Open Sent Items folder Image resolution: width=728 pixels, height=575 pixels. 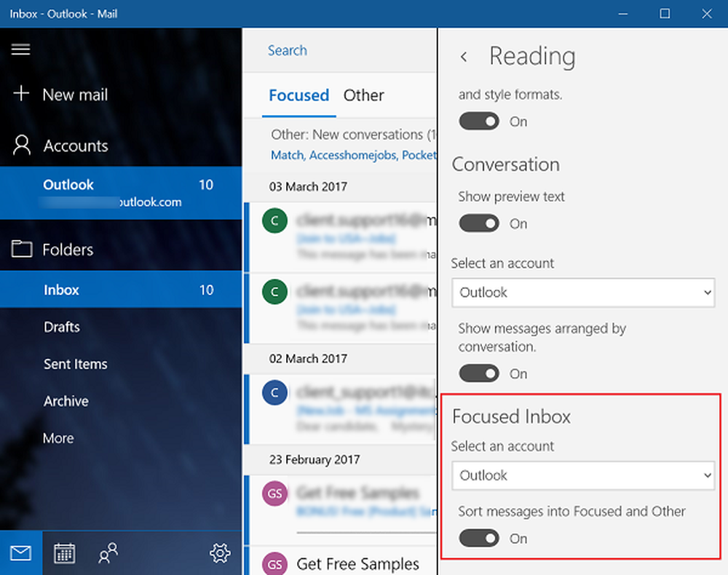pos(75,364)
